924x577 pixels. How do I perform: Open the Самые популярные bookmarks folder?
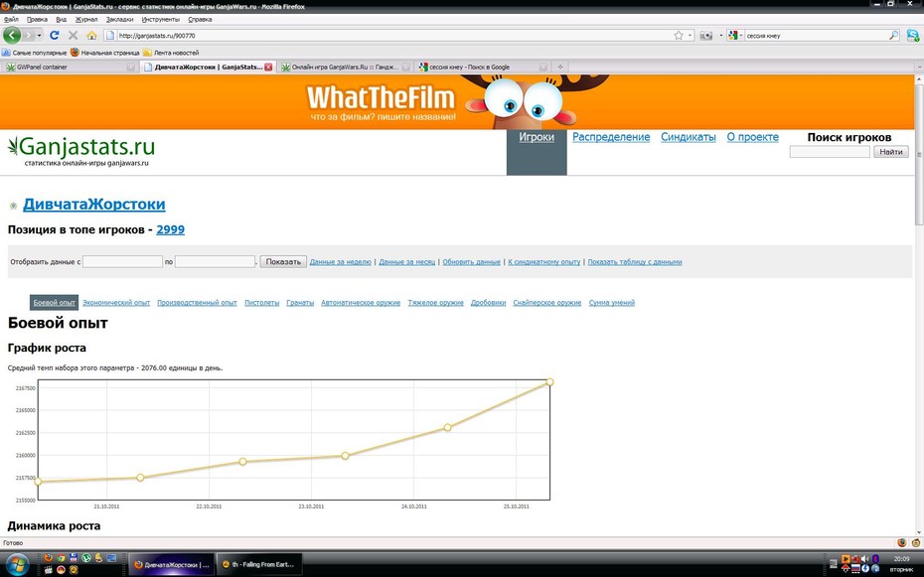click(x=35, y=53)
